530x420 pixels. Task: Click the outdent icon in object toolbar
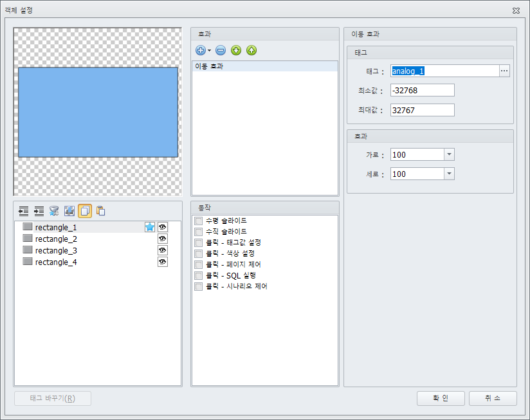23,211
